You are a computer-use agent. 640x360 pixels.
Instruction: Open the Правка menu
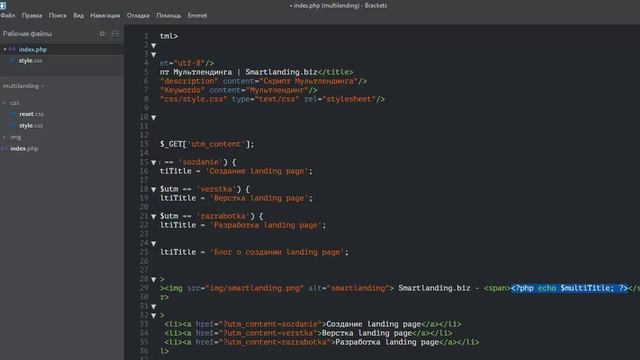click(x=31, y=16)
